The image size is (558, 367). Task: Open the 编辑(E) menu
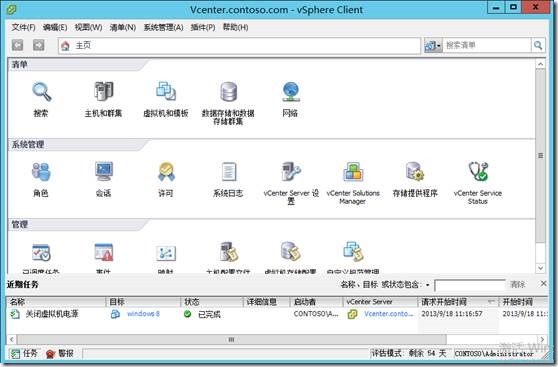[x=55, y=27]
